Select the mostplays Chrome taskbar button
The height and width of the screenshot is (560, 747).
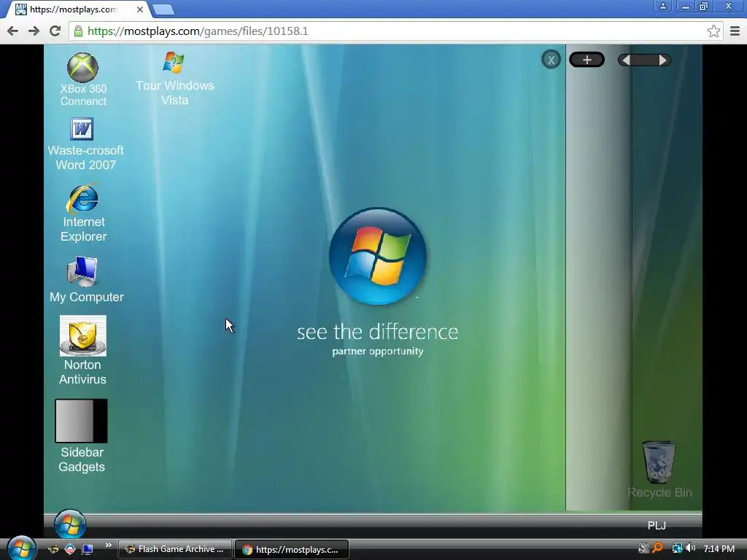coord(292,549)
